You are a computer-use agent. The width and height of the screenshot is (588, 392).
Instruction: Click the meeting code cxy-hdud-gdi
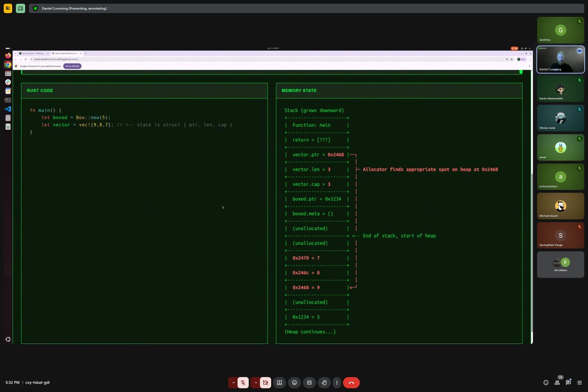37,382
